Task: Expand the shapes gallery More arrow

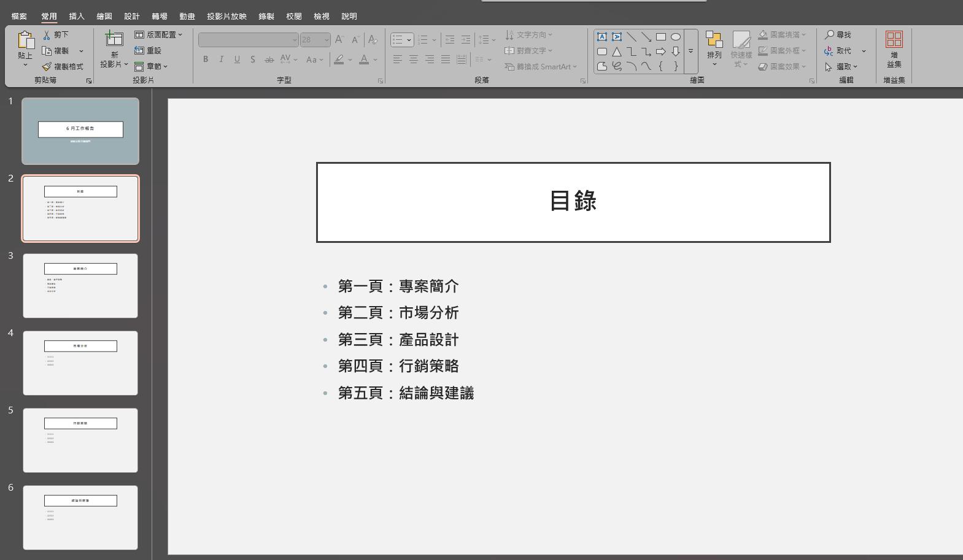Action: click(691, 52)
